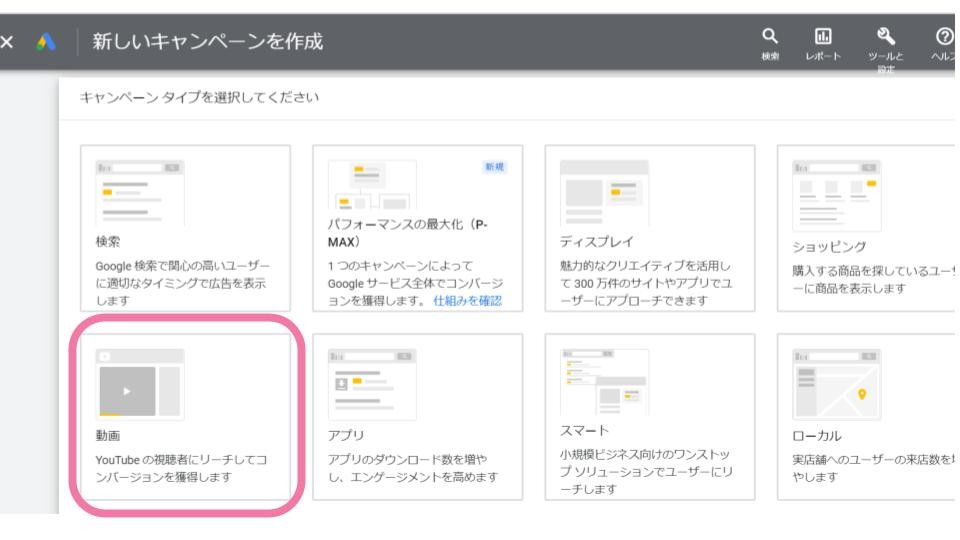Click 小規模ビジネス向けのワンストップ description text
This screenshot has width=960, height=540.
(x=647, y=472)
